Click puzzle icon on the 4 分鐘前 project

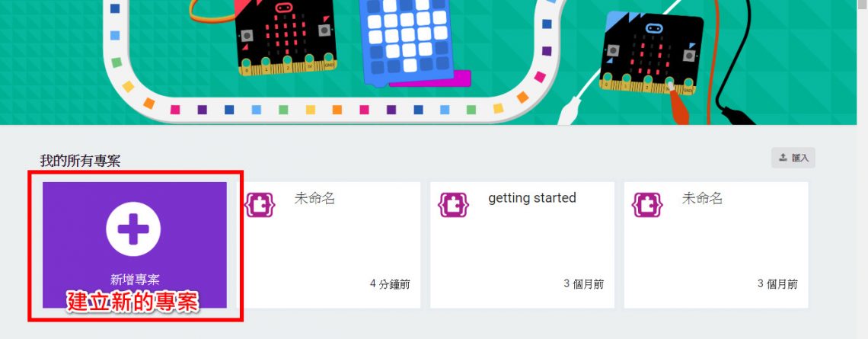click(x=260, y=204)
